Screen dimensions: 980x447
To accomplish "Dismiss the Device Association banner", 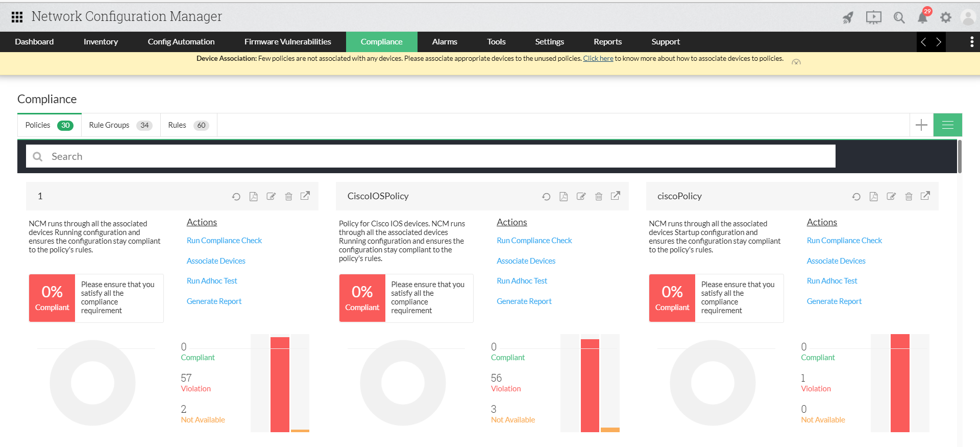I will pyautogui.click(x=796, y=62).
